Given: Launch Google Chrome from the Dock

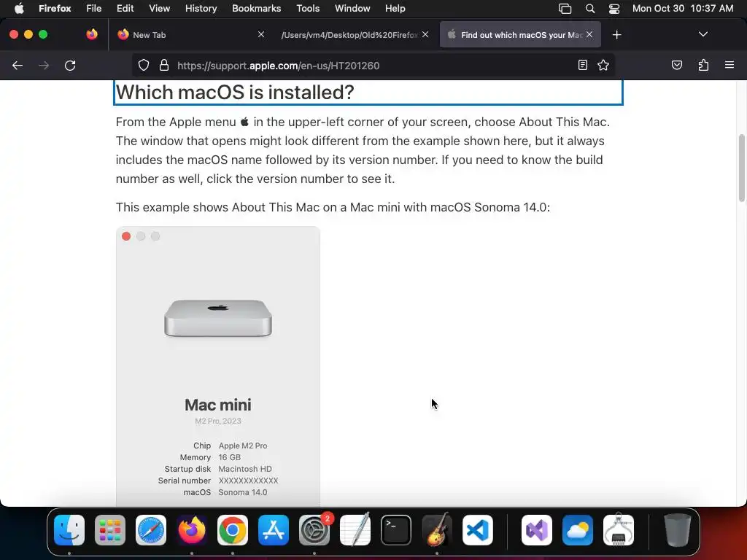Looking at the screenshot, I should (233, 530).
